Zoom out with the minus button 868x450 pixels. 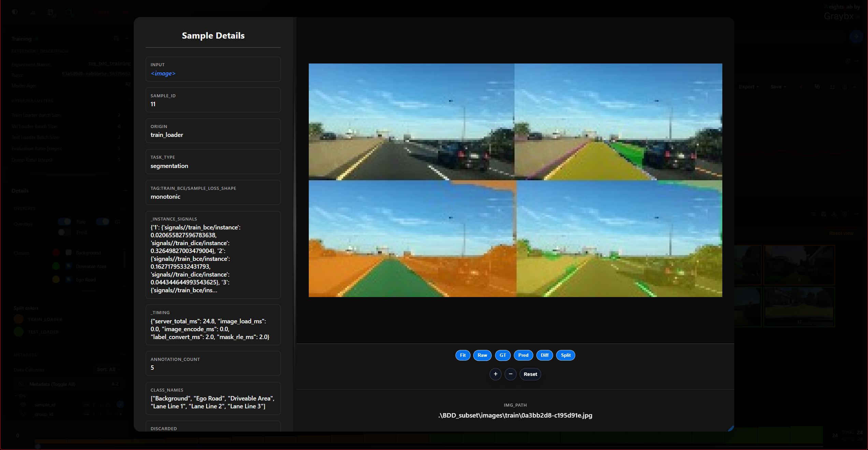[510, 374]
